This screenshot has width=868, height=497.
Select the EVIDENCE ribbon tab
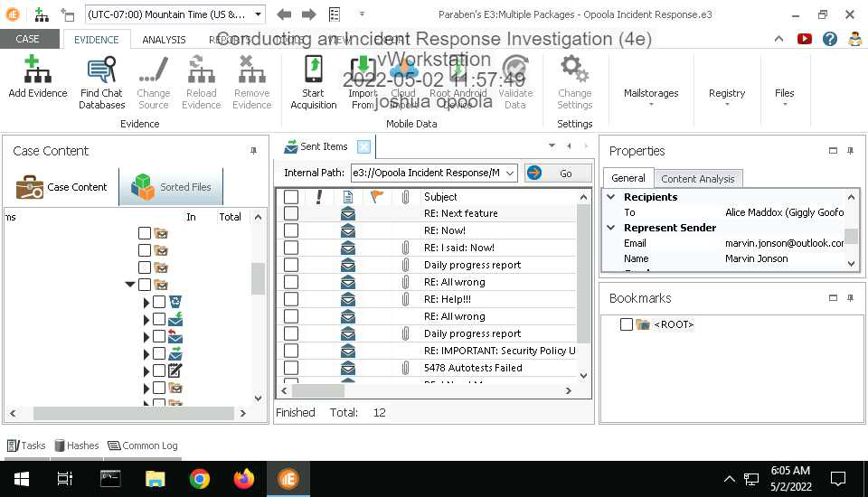click(x=97, y=39)
